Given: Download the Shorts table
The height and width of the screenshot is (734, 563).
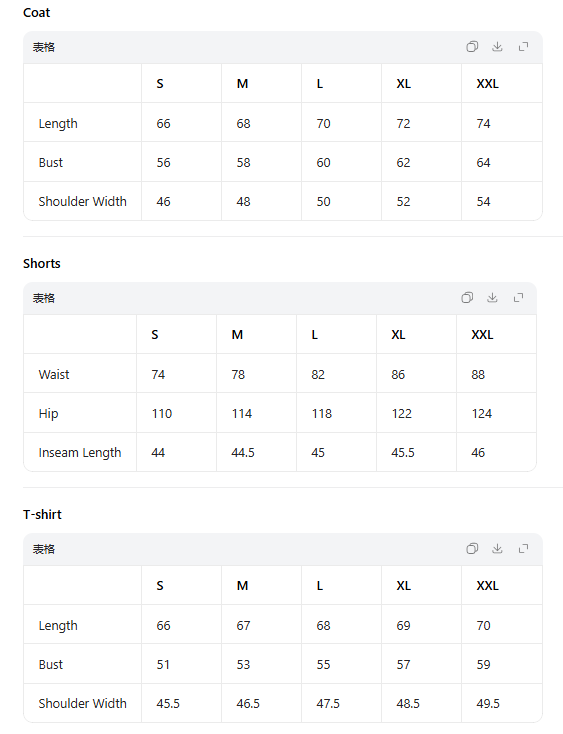Looking at the screenshot, I should 492,298.
